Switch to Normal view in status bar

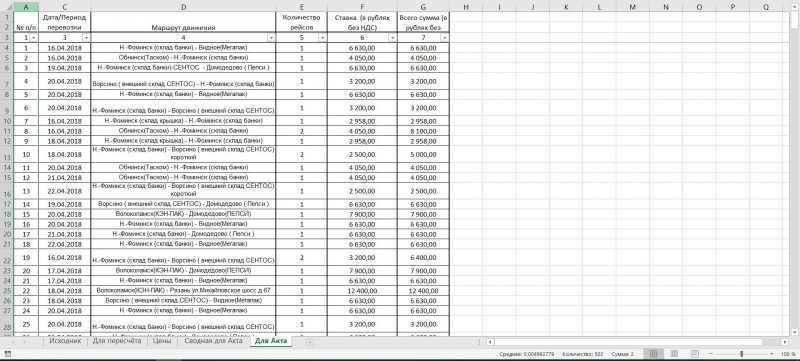pos(654,353)
